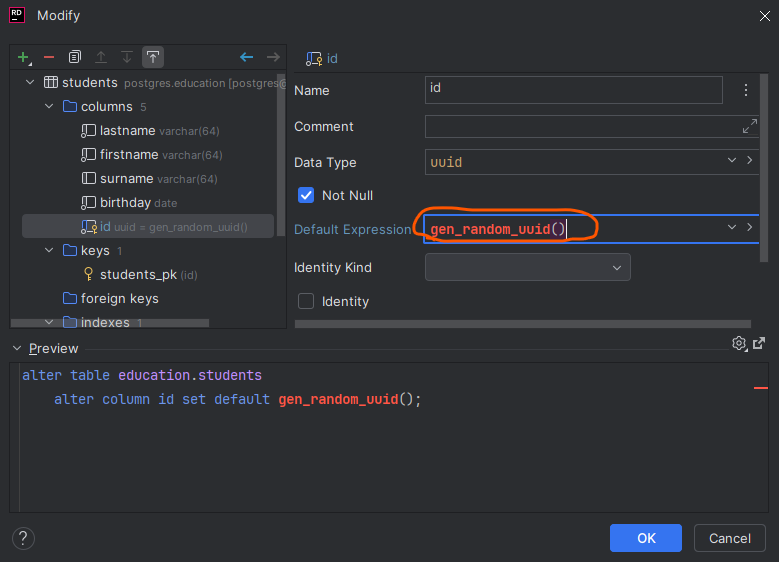
Task: Expand the Comment field editor
Action: click(x=750, y=126)
